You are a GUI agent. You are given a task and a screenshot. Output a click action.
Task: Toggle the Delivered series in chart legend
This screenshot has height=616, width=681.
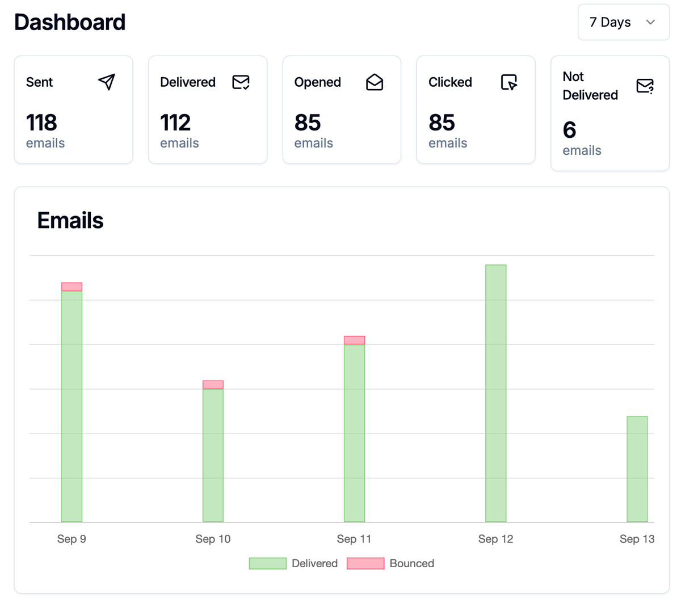(x=314, y=563)
